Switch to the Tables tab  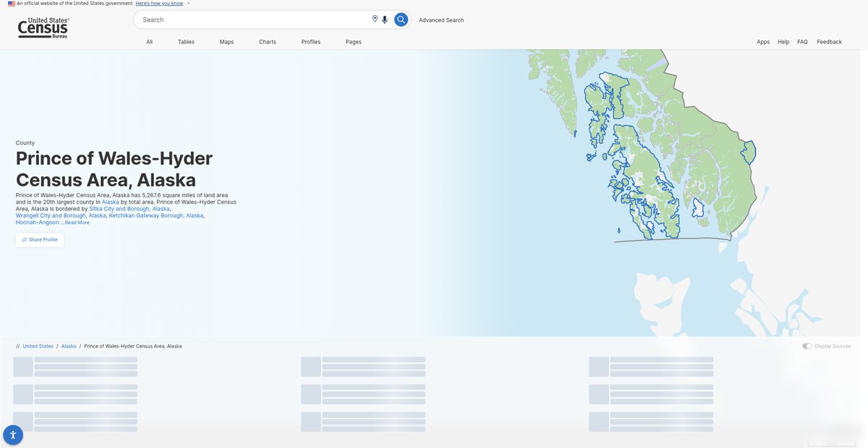pyautogui.click(x=186, y=42)
